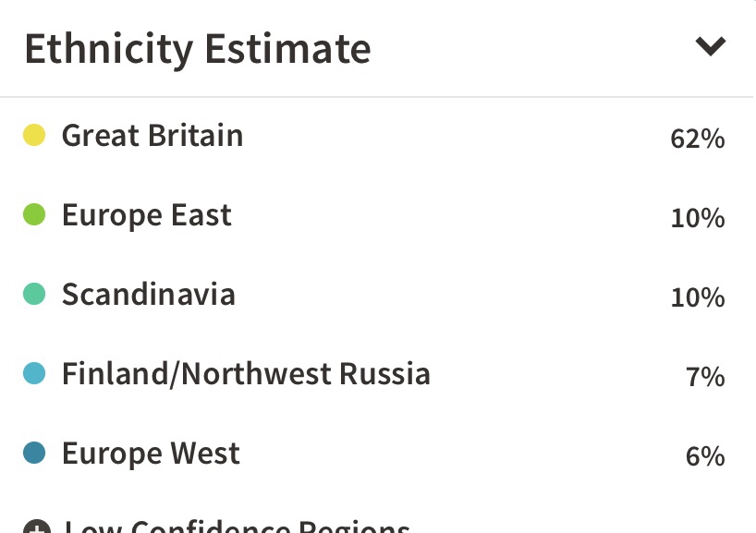Select the Great Britain region
The image size is (756, 533).
tap(152, 136)
